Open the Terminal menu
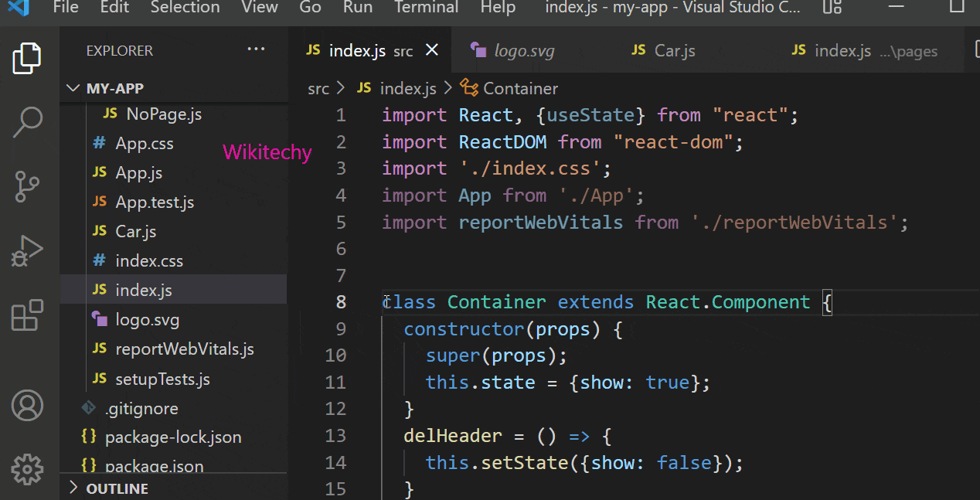This screenshot has width=980, height=500. [426, 8]
